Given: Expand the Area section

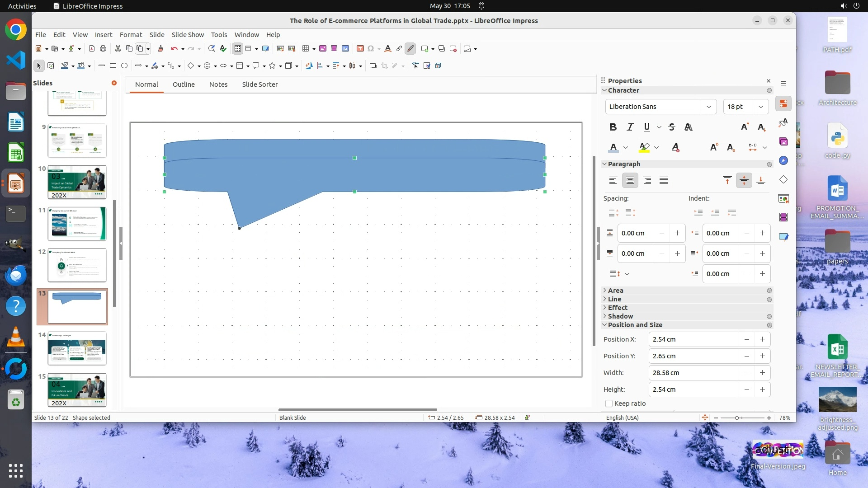Looking at the screenshot, I should point(615,291).
